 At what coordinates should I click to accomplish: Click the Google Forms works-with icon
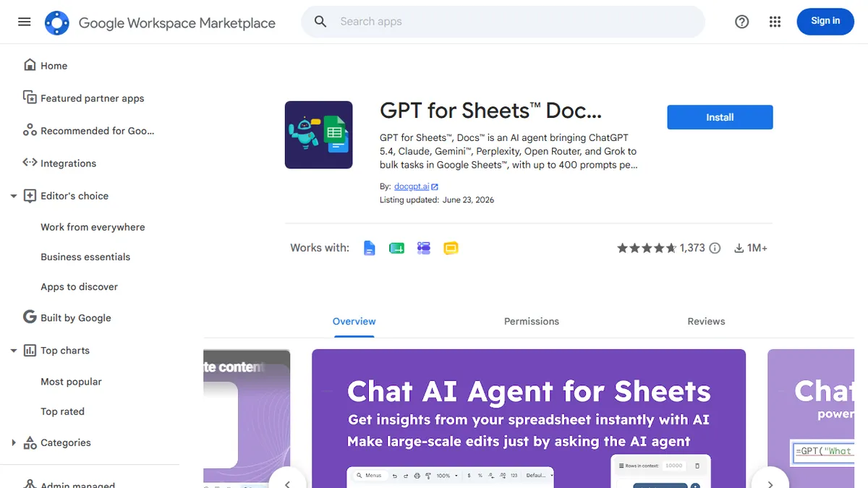click(x=424, y=248)
